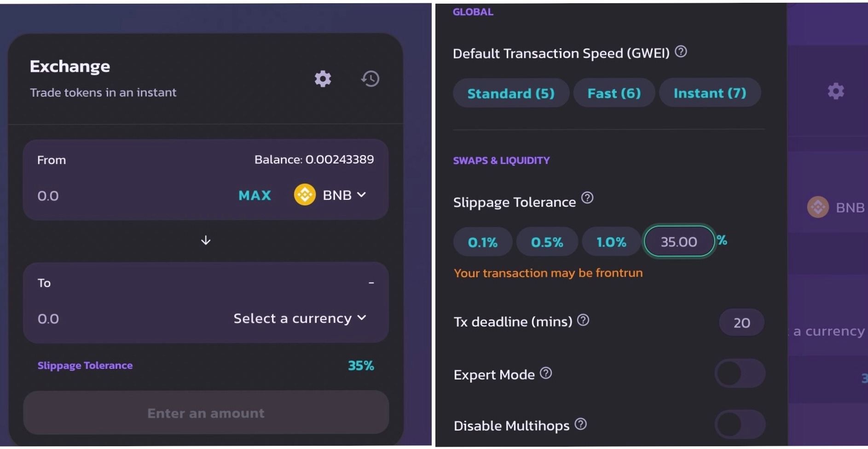This screenshot has height=449, width=868.
Task: Open the BNB token dropdown
Action: pyautogui.click(x=330, y=195)
